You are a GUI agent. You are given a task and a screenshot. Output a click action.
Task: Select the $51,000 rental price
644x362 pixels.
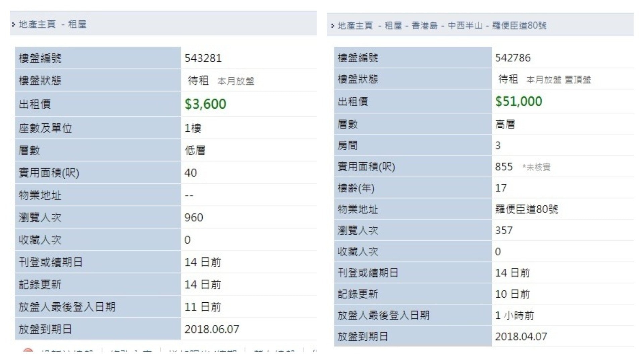pyautogui.click(x=519, y=101)
